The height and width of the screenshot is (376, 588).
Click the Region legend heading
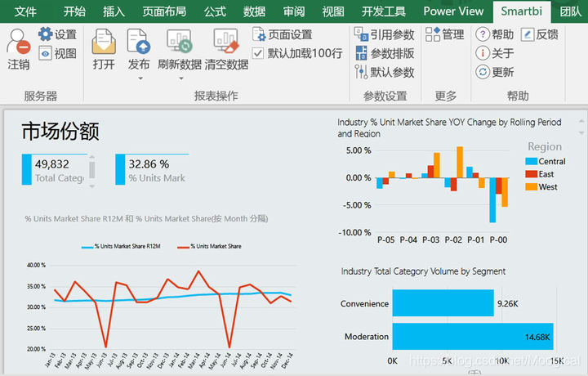click(x=545, y=146)
